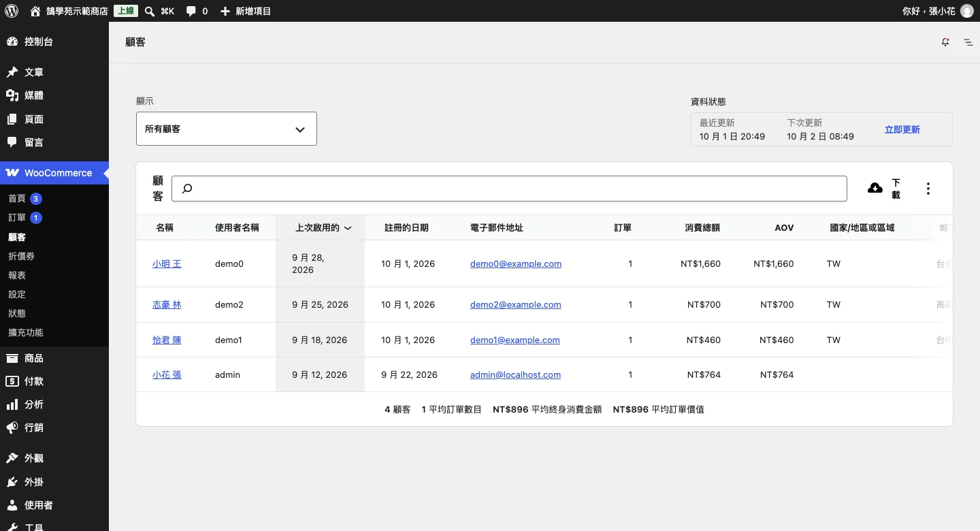Open the activity notifications bell icon
Viewport: 980px width, 531px height.
click(945, 42)
